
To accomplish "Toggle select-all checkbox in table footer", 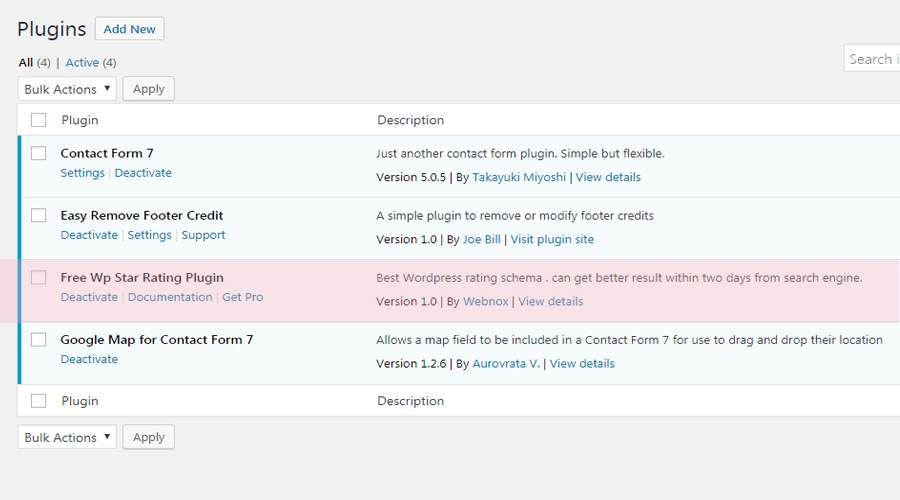I will pyautogui.click(x=38, y=401).
